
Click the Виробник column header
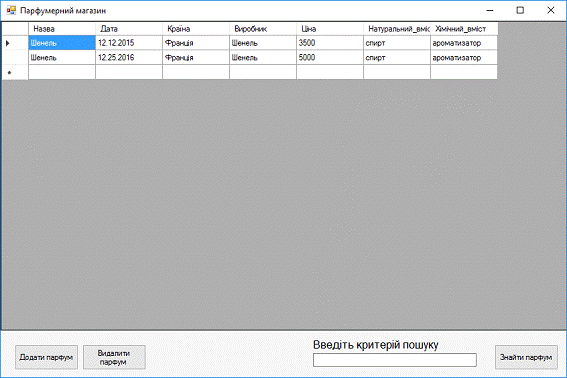[263, 29]
